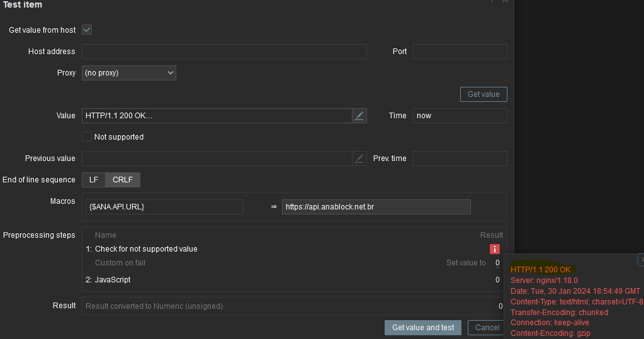The image size is (644, 339).
Task: Select LF end of line sequence
Action: [93, 180]
